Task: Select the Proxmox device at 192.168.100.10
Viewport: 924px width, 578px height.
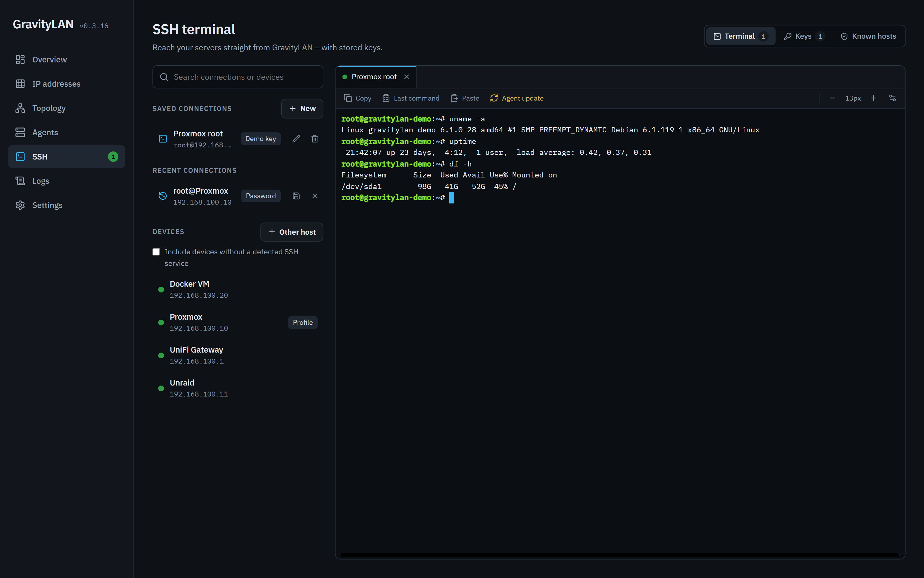Action: pyautogui.click(x=237, y=322)
